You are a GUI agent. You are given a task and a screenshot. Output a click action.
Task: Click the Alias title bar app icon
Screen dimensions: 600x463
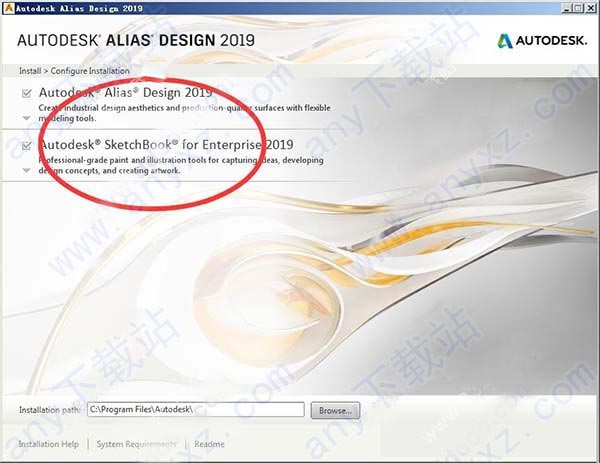coord(8,8)
